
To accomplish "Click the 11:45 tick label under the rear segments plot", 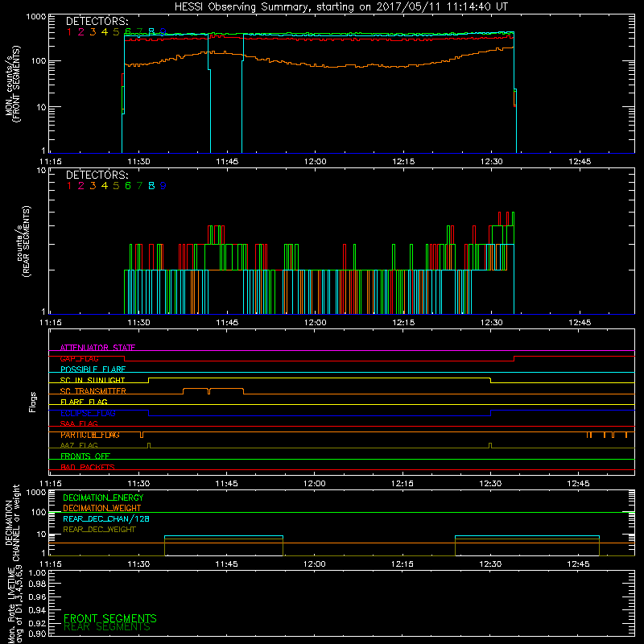I will [x=227, y=323].
